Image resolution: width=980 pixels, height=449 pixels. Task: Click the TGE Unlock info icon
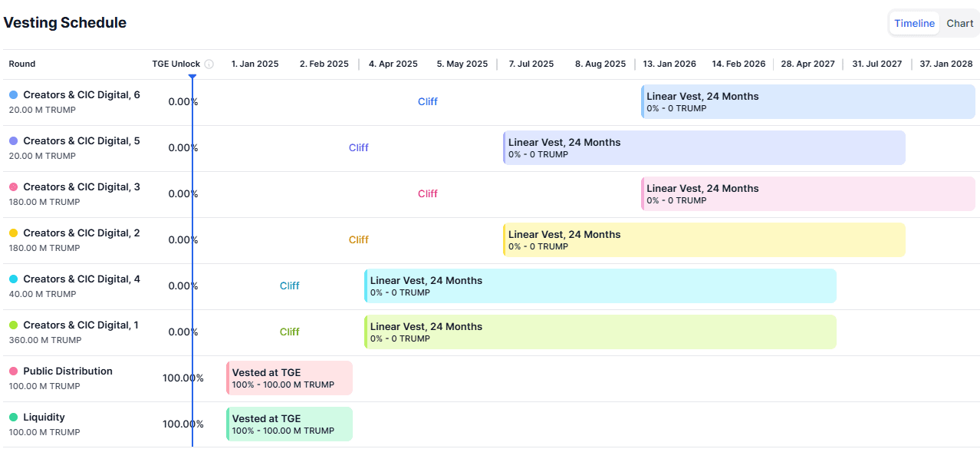pos(209,64)
